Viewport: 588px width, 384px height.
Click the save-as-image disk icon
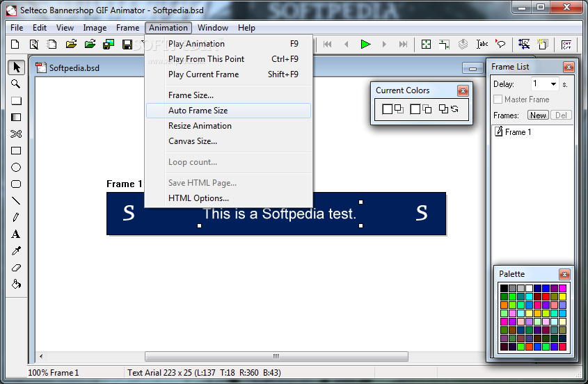click(x=109, y=45)
